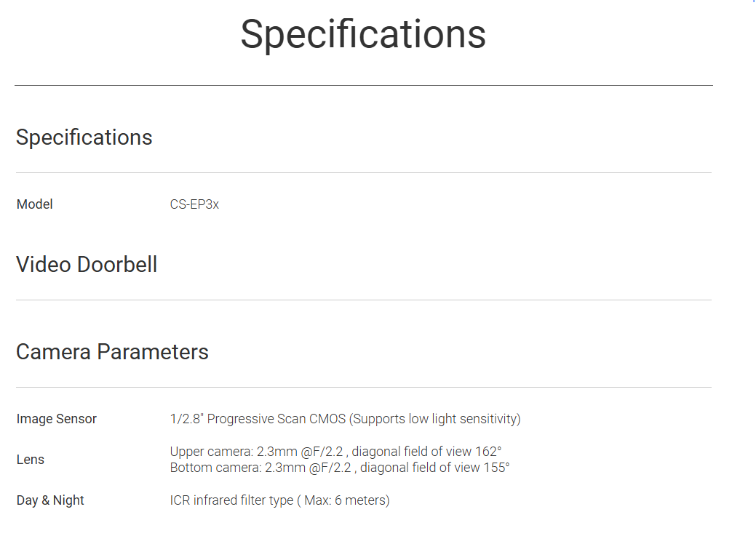Click the ICR infrared filter type text
756x536 pixels.
pyautogui.click(x=231, y=500)
